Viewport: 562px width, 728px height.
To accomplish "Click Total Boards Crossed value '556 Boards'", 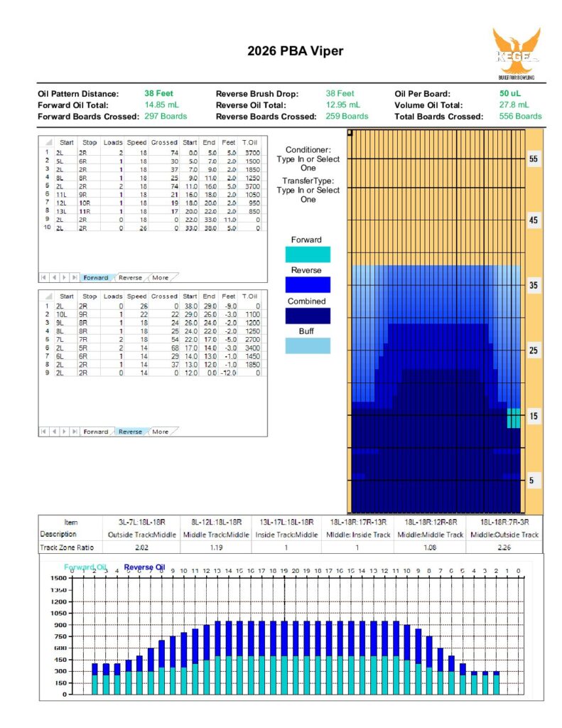I will [520, 116].
